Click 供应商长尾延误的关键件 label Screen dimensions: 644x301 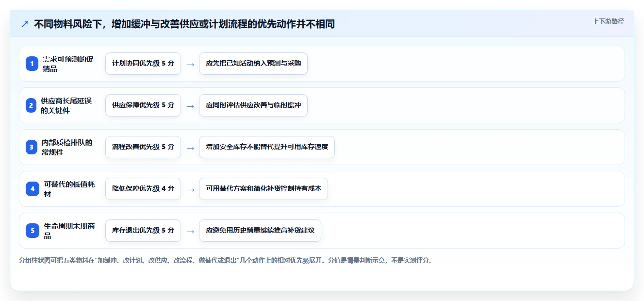point(66,105)
